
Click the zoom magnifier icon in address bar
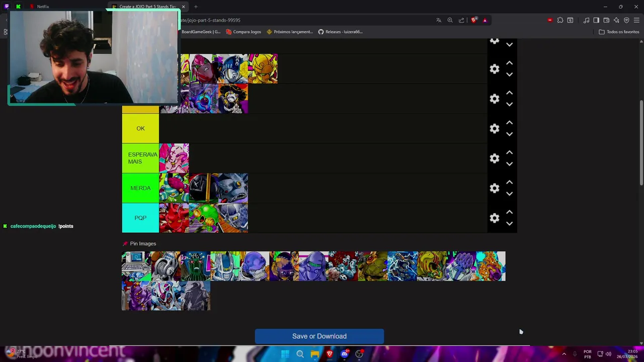point(450,20)
